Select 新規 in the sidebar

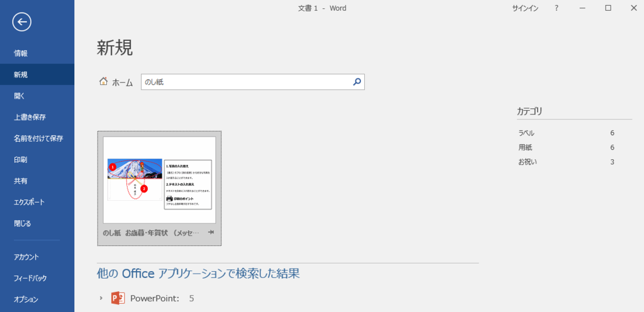(37, 74)
